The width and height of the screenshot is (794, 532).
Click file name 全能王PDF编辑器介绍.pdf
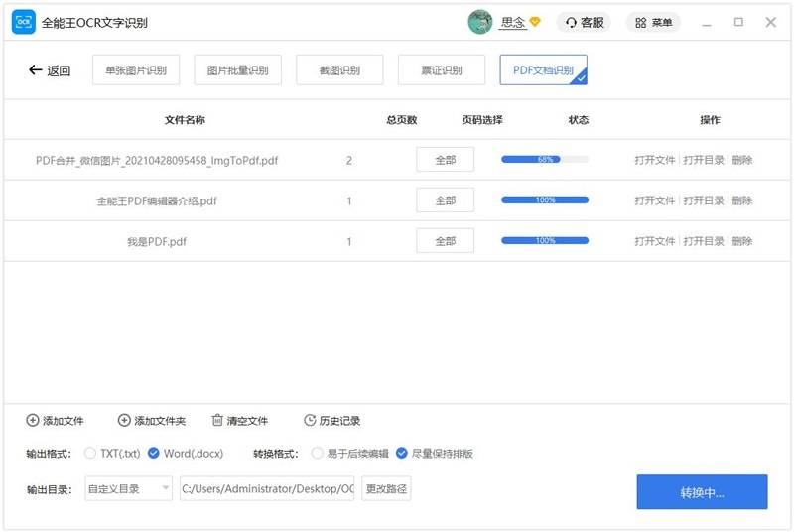[x=157, y=200]
